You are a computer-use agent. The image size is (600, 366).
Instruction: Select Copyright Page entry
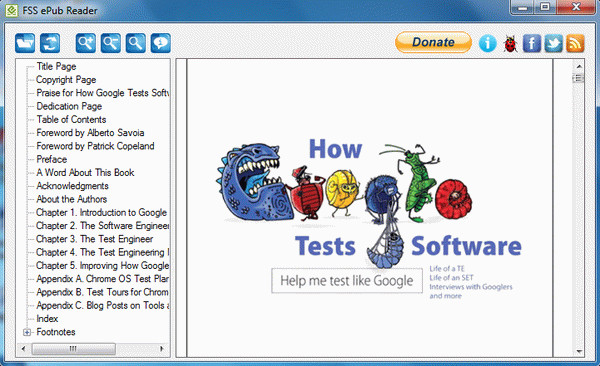pyautogui.click(x=66, y=80)
